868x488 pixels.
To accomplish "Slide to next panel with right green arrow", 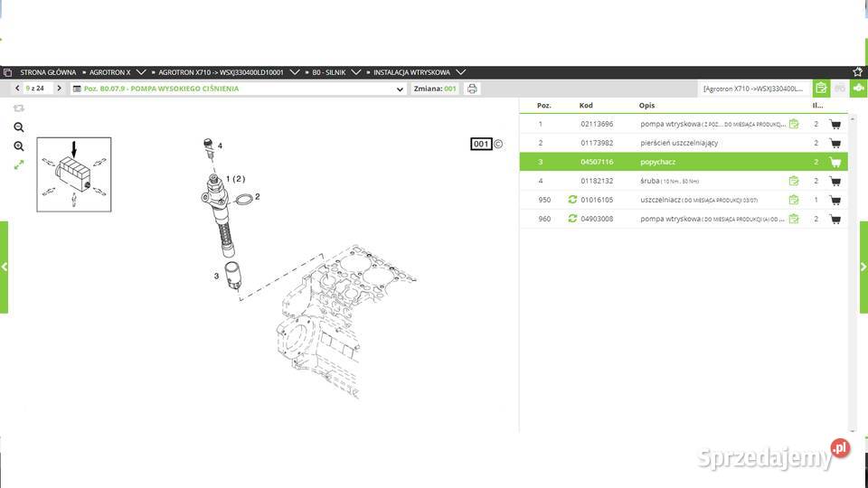I will click(x=863, y=267).
